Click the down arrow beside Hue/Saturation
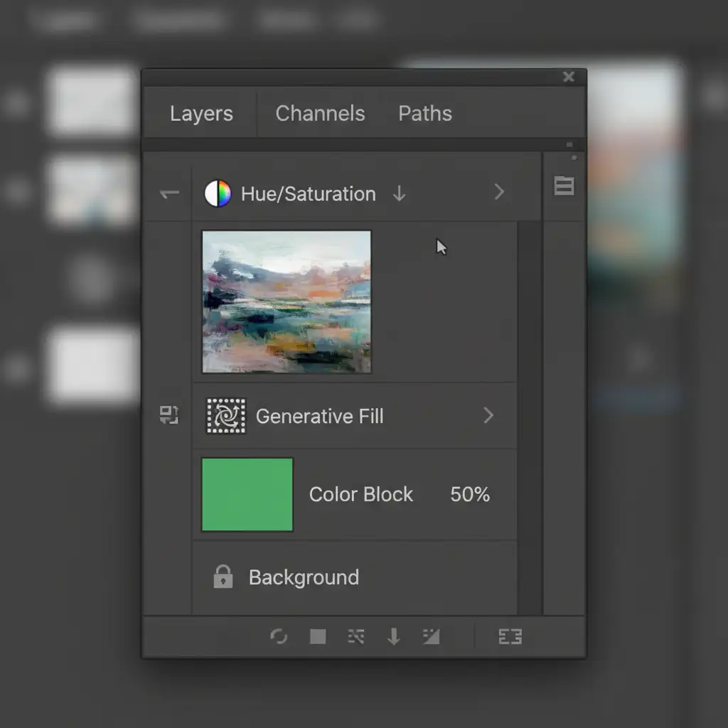Screen dimensions: 728x728 click(x=399, y=193)
